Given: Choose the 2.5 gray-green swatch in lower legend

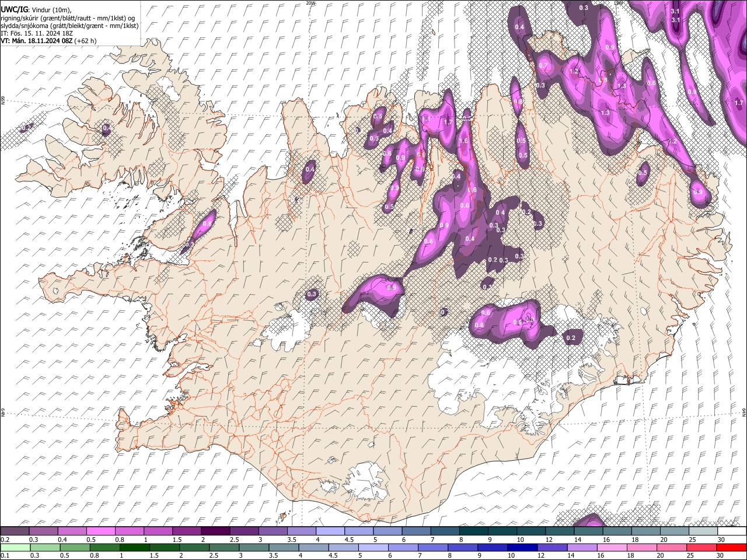Looking at the screenshot, I should coord(224,547).
